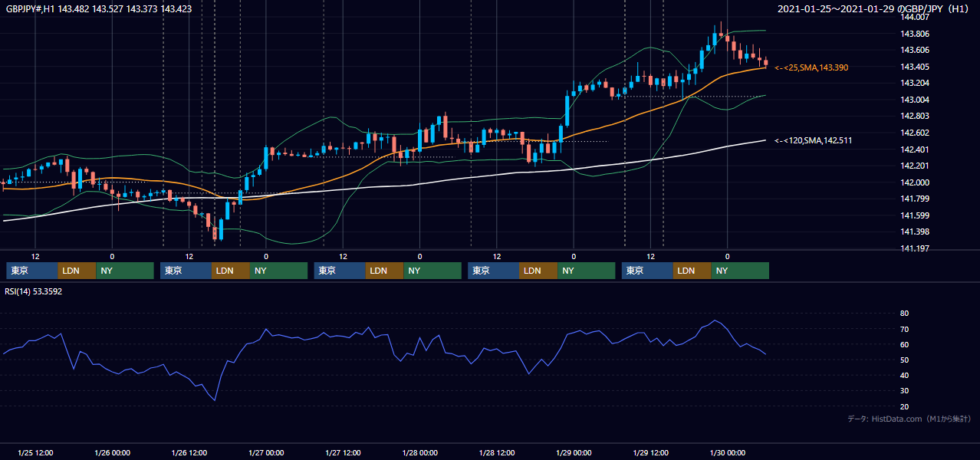Click the 1/28 00:00 date label
This screenshot has width=980, height=460.
point(419,452)
